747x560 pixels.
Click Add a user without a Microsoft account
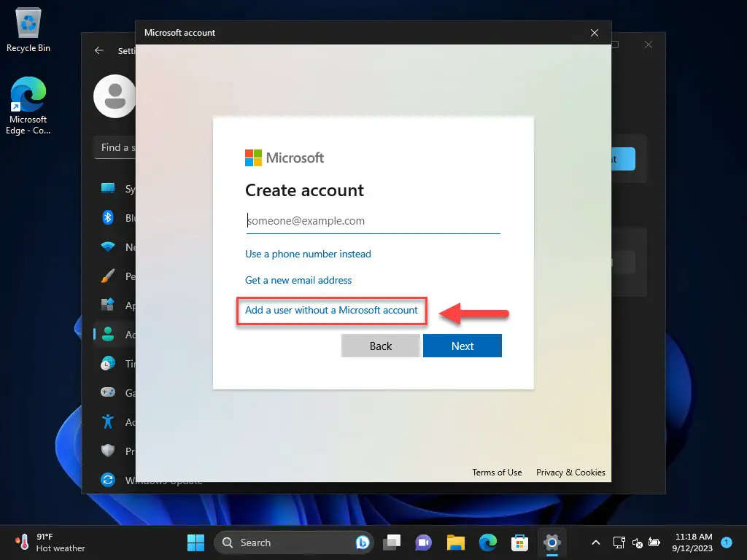point(331,311)
